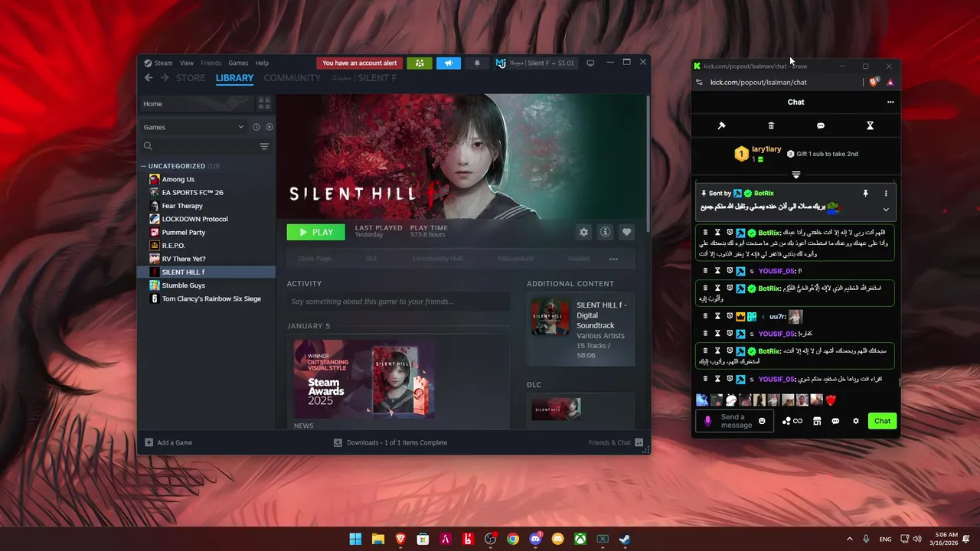This screenshot has width=980, height=551.
Task: Click the hourglass slow-mode icon in the Kick toolbar
Action: [x=870, y=126]
